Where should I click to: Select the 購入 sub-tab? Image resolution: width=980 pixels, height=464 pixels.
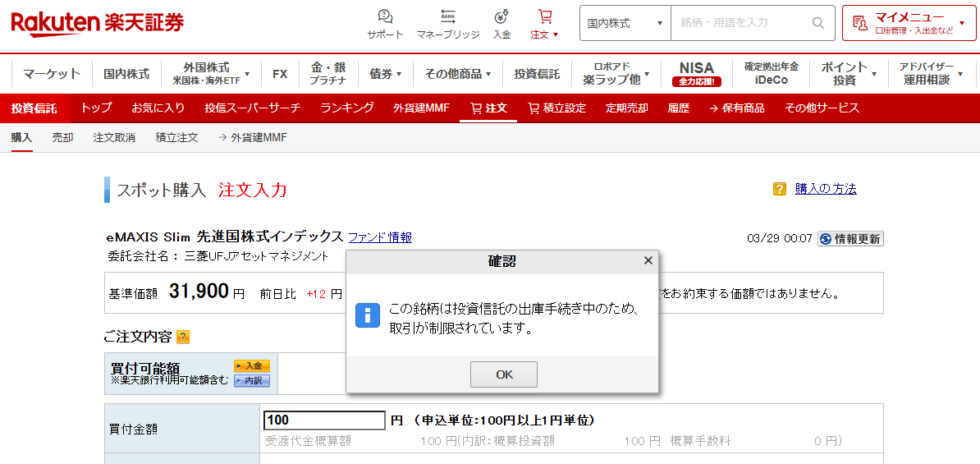[x=22, y=138]
